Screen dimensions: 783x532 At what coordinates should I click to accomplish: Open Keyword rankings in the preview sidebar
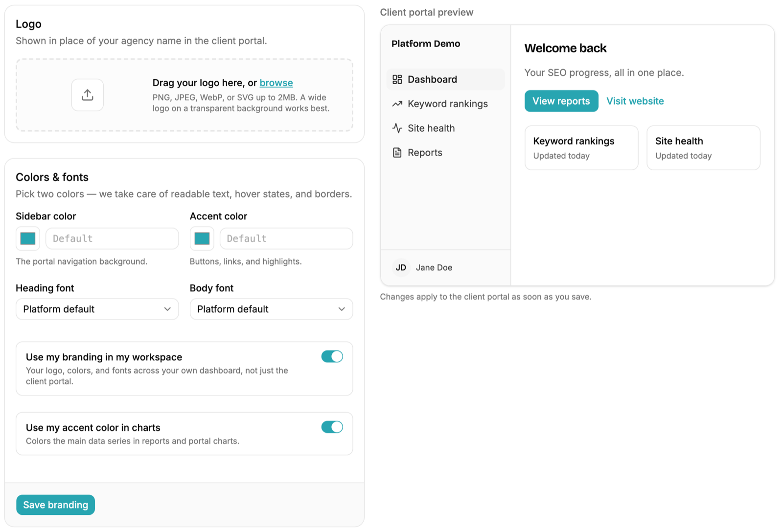point(445,104)
